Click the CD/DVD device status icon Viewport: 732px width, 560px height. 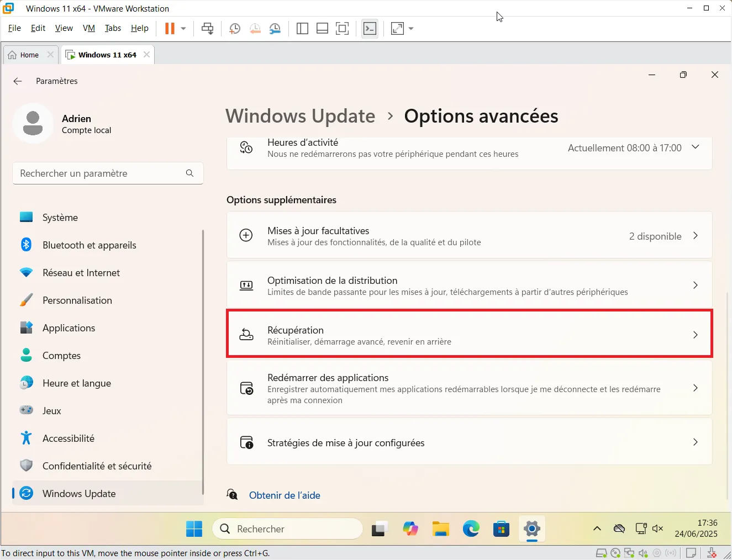click(x=615, y=553)
